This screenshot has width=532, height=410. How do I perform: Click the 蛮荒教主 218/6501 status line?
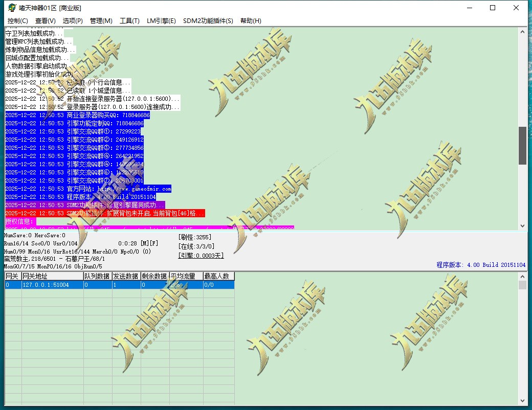[54, 259]
